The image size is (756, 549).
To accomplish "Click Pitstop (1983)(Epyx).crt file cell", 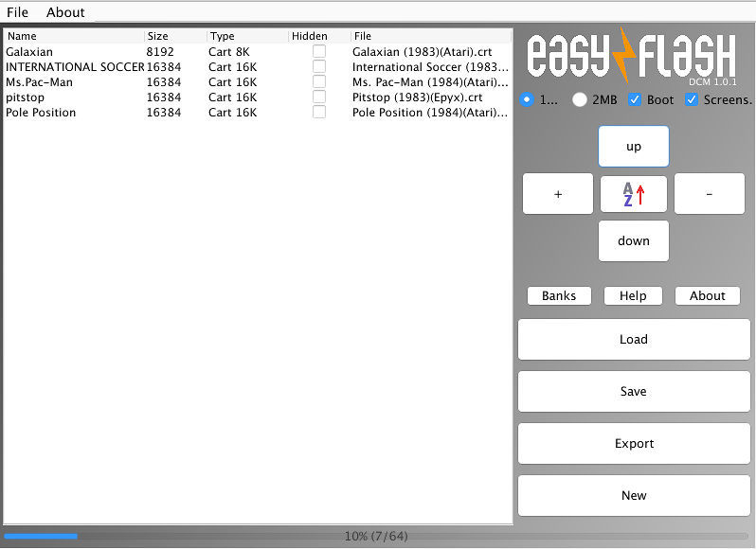I will pos(417,97).
